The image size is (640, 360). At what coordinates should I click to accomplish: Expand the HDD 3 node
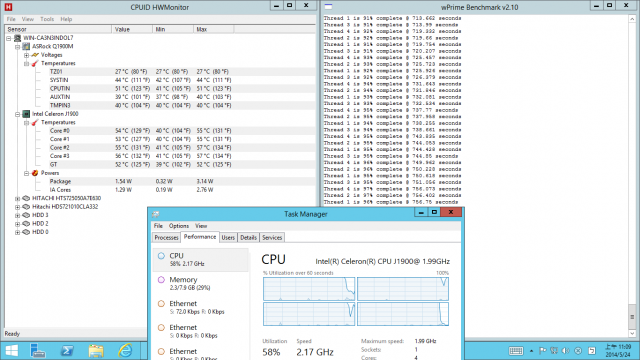(18, 216)
